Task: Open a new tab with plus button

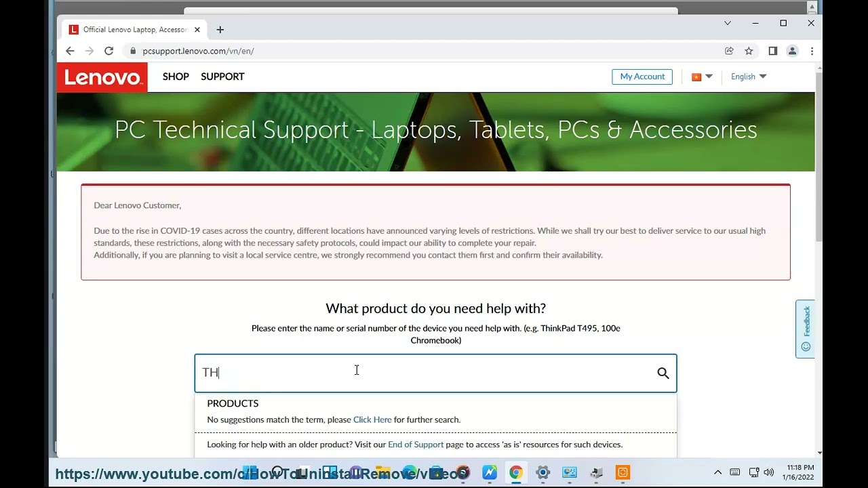Action: coord(220,30)
